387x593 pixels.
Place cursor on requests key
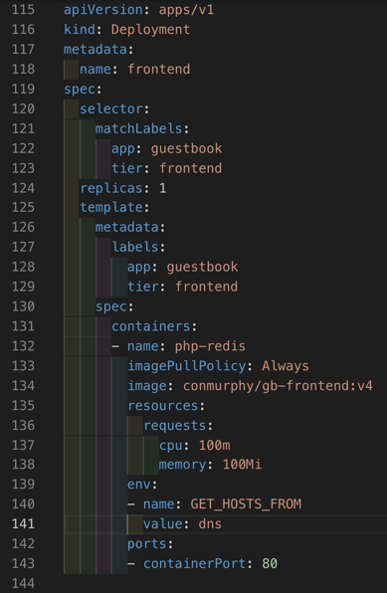(174, 425)
